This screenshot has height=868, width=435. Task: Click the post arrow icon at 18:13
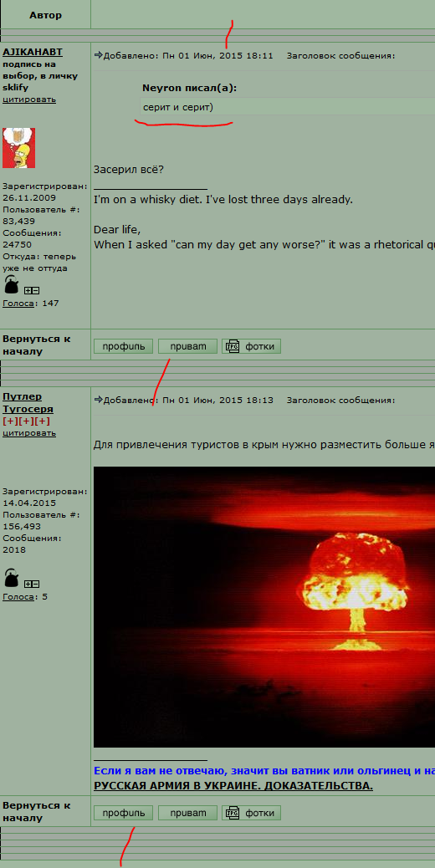[99, 399]
